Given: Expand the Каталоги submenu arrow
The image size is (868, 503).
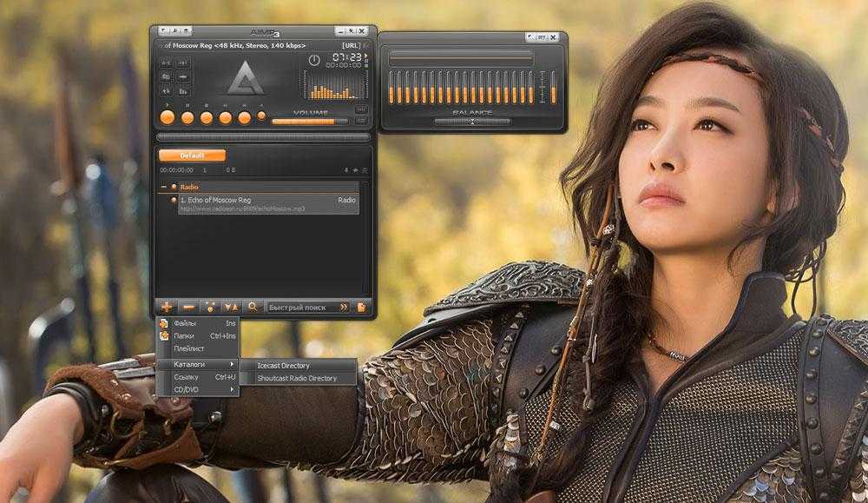Looking at the screenshot, I should [x=232, y=364].
